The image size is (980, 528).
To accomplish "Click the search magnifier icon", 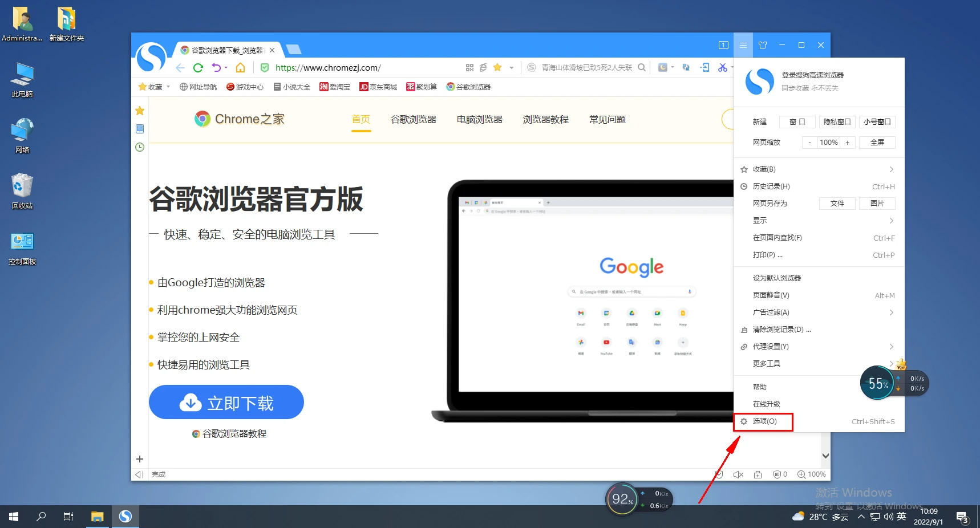I will pos(642,67).
